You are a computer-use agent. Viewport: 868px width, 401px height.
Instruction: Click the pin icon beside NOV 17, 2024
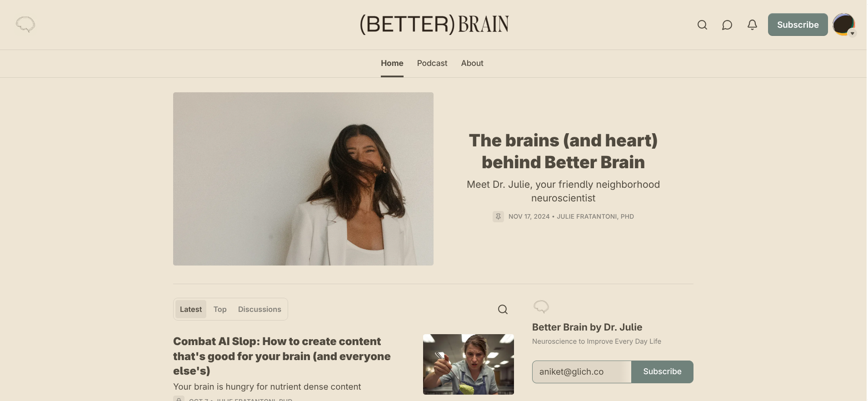498,217
